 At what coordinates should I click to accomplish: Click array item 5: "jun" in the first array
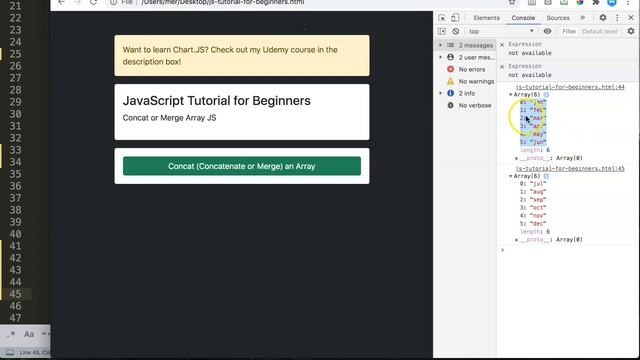pos(533,142)
